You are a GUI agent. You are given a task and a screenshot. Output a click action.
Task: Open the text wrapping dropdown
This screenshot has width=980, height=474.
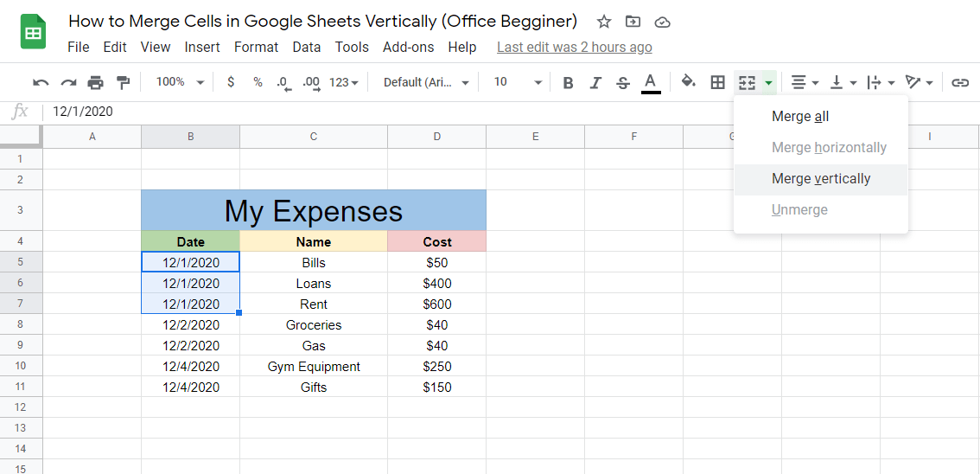(881, 82)
